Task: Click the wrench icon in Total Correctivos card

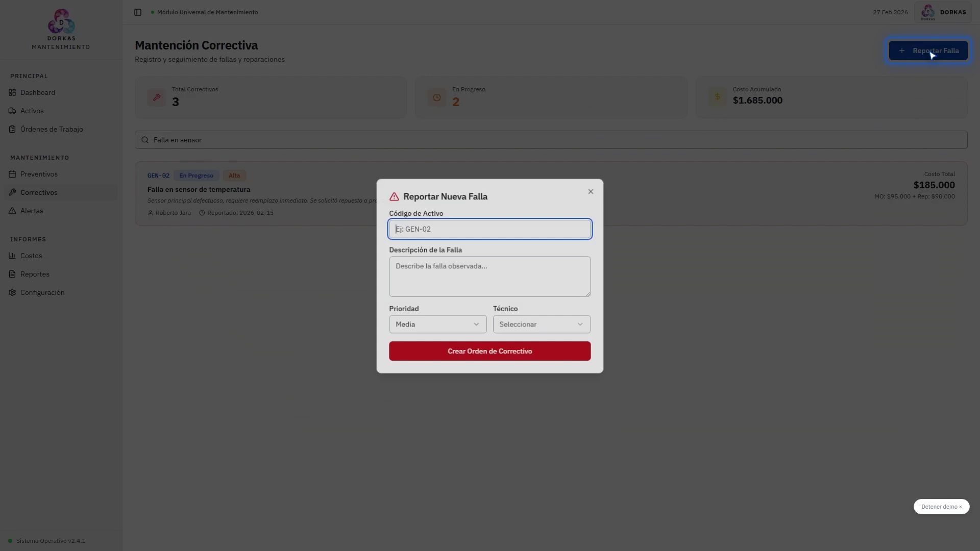Action: coord(157,97)
